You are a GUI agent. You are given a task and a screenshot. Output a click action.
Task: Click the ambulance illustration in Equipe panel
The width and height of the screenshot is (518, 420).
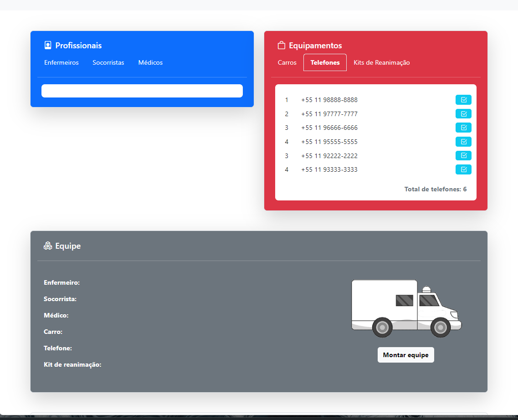[405, 308]
